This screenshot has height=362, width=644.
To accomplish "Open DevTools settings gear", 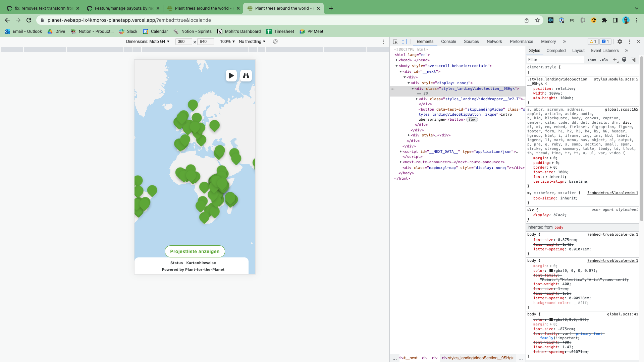I will click(x=620, y=42).
